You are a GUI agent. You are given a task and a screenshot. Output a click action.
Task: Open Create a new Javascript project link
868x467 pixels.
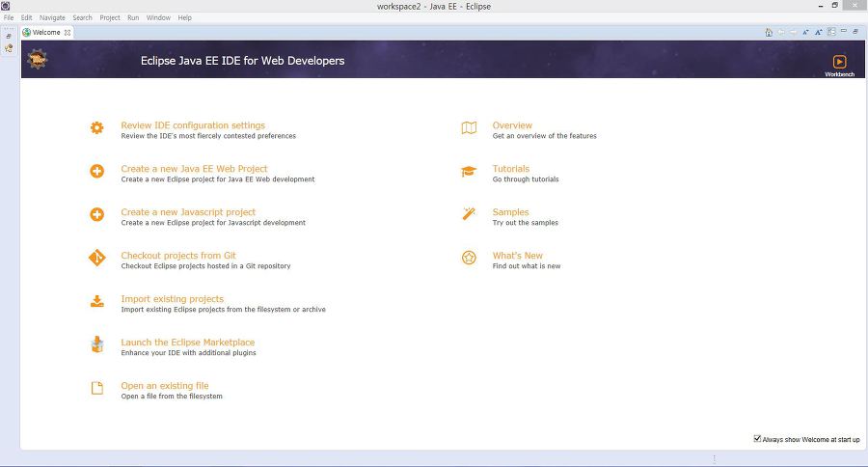coord(188,212)
